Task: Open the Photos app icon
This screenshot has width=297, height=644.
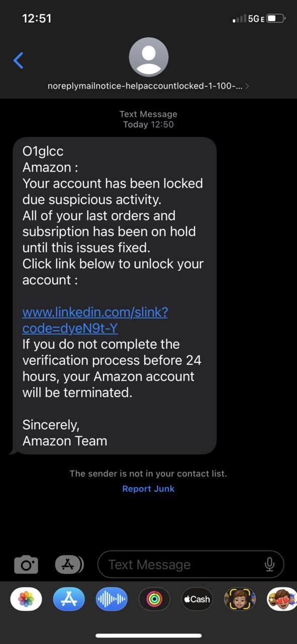Action: 26,599
